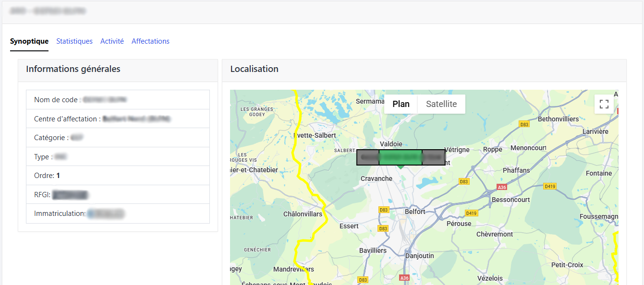644x285 pixels.
Task: Click the A36 road shield near Bessoncourt
Action: [x=502, y=187]
